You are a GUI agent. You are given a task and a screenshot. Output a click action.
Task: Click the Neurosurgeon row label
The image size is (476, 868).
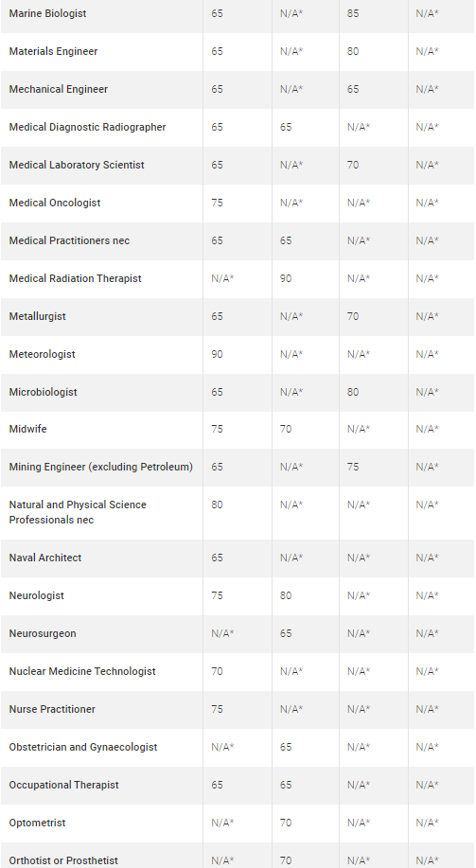click(x=43, y=634)
